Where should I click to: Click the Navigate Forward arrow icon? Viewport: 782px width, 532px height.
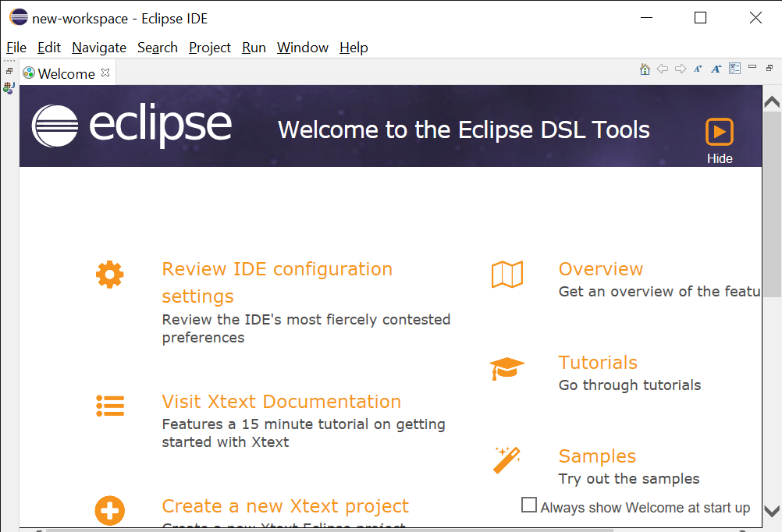click(681, 69)
